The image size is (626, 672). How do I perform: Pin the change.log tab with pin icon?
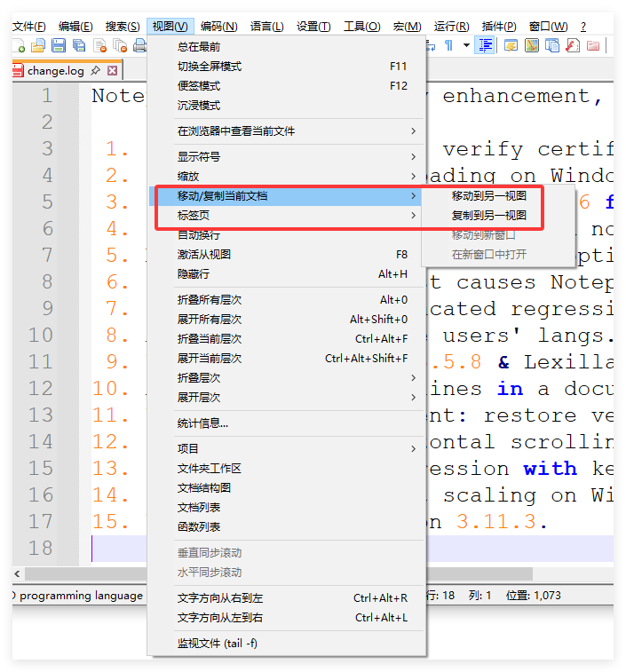95,70
